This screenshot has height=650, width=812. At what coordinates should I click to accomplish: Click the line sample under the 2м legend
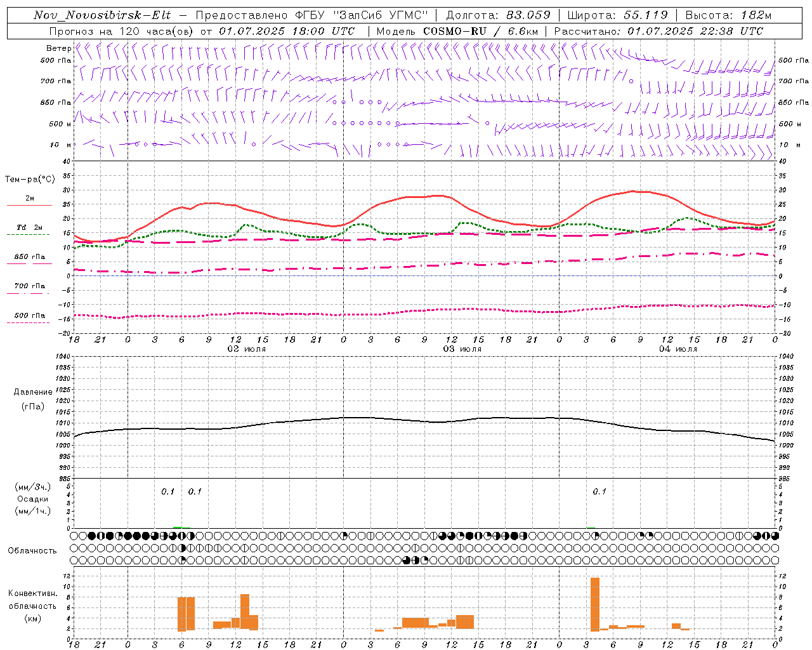click(x=29, y=205)
